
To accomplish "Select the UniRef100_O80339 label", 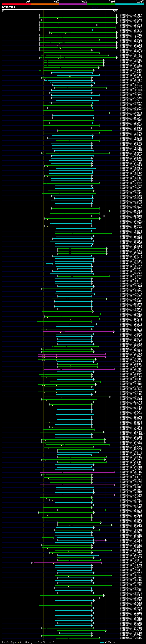I will 131,30.
